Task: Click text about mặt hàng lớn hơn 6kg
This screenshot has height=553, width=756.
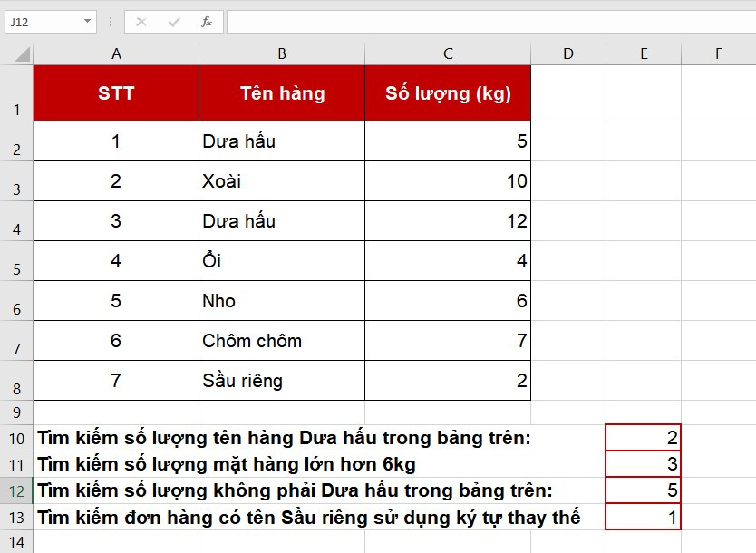Action: point(227,464)
